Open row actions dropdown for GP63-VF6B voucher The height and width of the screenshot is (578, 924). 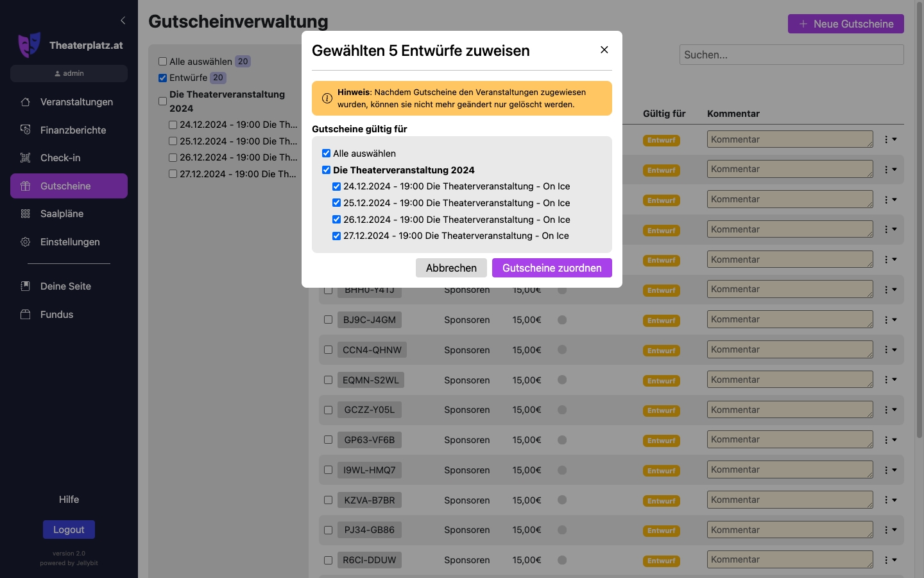coord(890,440)
